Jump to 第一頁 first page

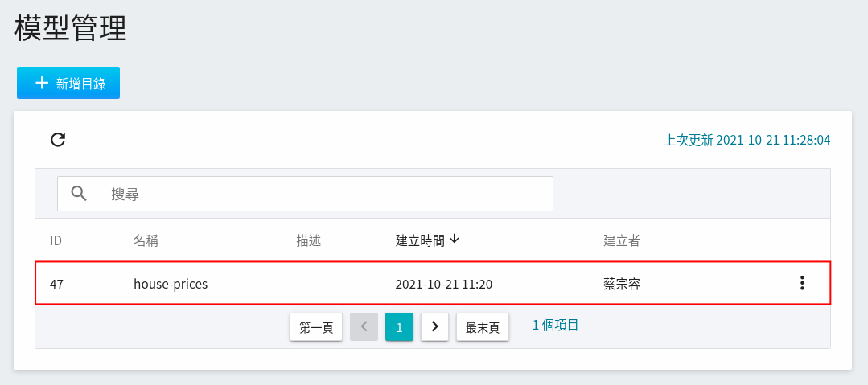pyautogui.click(x=316, y=327)
